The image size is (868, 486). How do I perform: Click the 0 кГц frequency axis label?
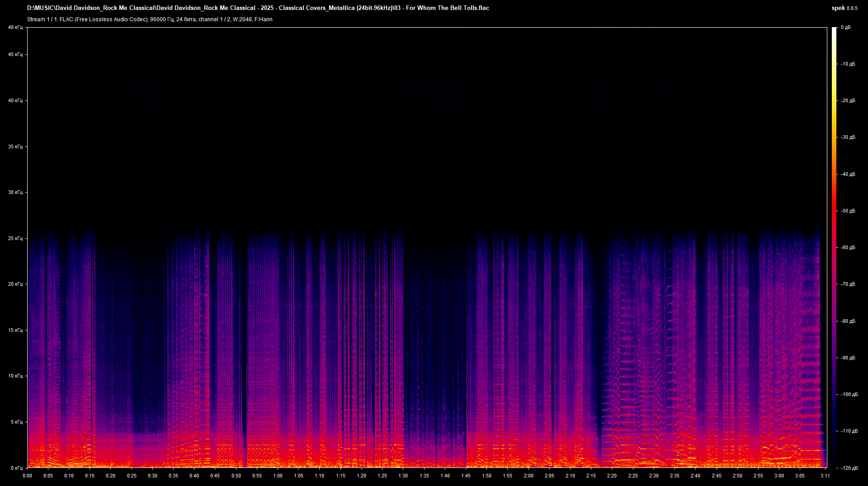(x=17, y=468)
